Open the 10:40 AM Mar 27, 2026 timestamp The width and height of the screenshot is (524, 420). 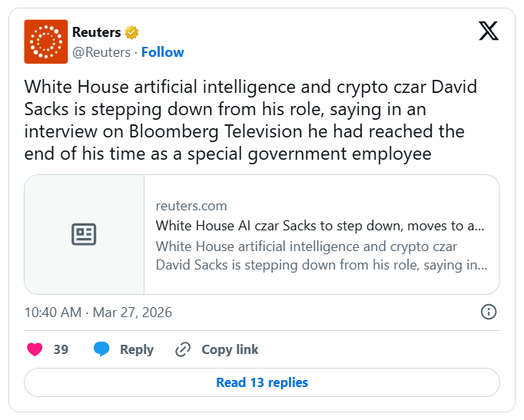(98, 313)
